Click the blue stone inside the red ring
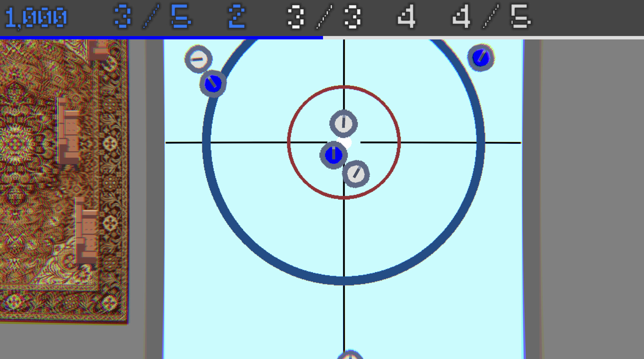Screen dimensions: 644x359 pos(334,155)
